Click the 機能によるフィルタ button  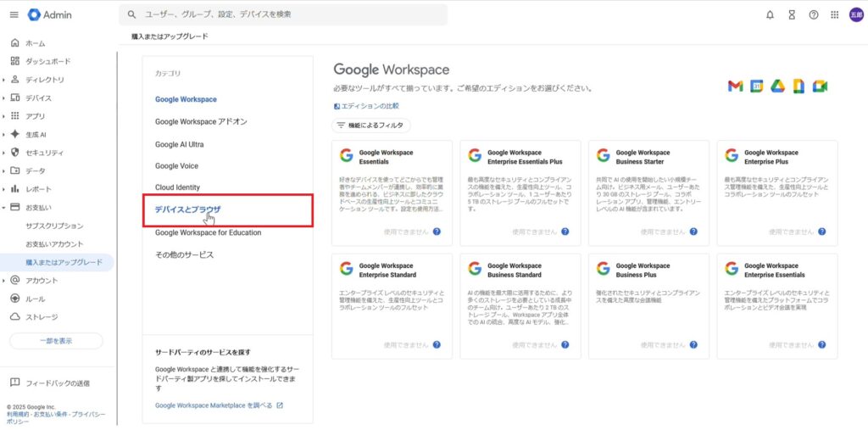tap(371, 126)
